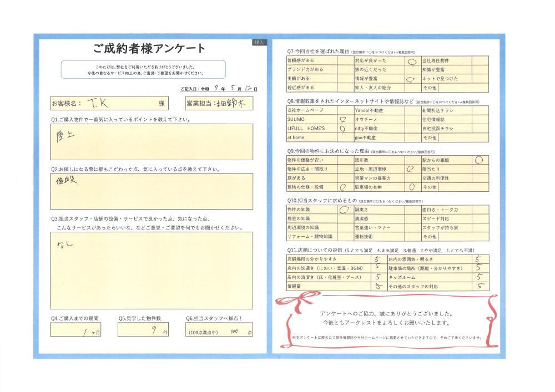
Task: Mark the circled cell beside 駅からの距離
Action: click(480, 160)
